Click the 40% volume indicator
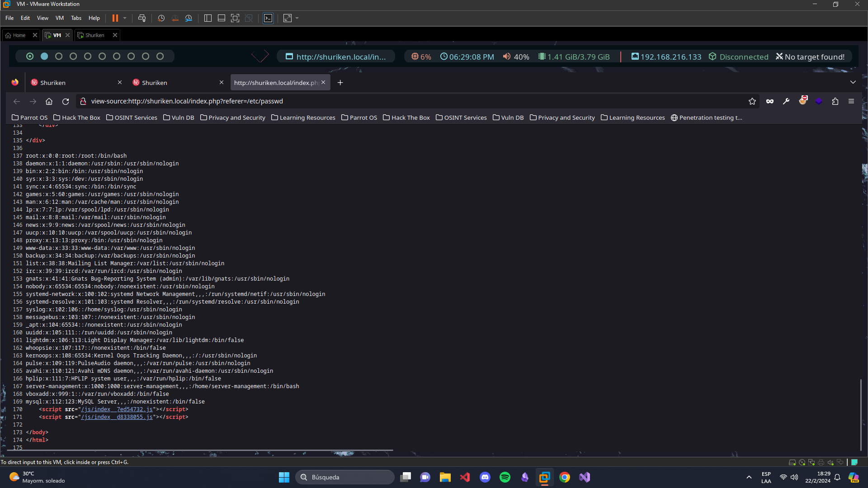The image size is (868, 488). point(516,57)
